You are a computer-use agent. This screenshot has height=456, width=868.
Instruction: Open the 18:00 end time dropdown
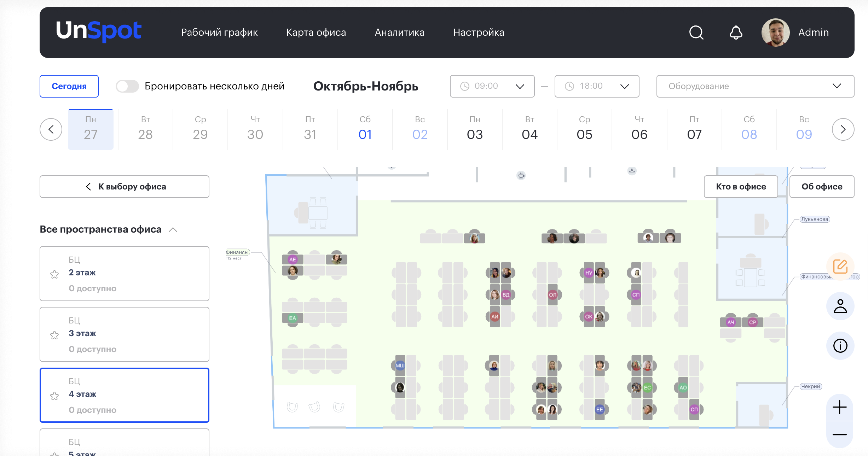597,86
